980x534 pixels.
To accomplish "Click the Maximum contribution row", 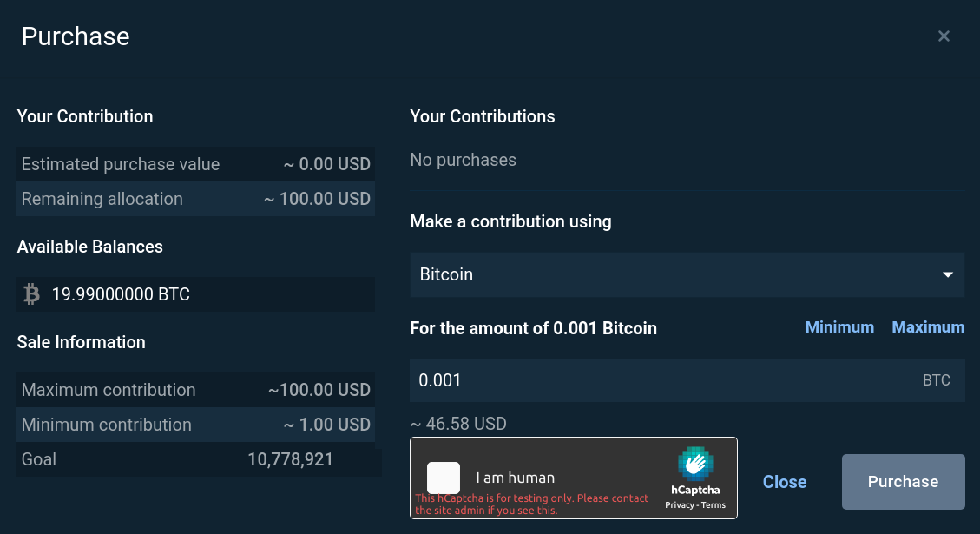I will pos(195,390).
